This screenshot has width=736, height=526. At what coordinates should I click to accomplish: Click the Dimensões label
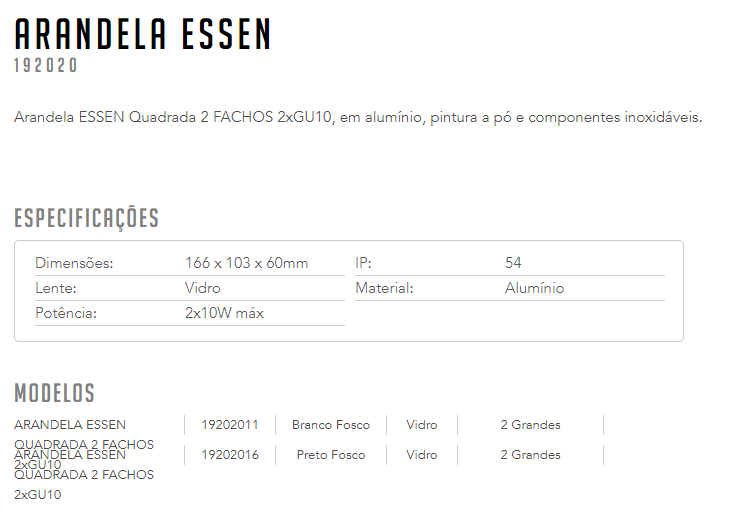click(74, 263)
